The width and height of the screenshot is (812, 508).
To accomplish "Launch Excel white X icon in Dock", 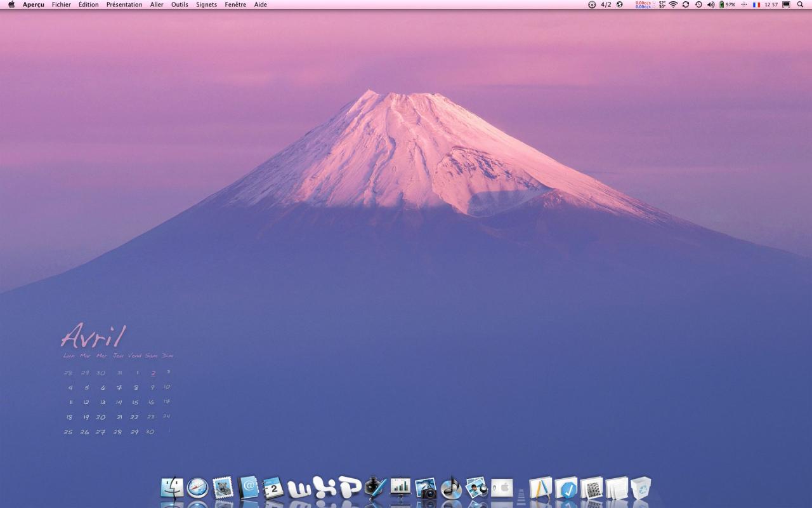I will coord(324,487).
